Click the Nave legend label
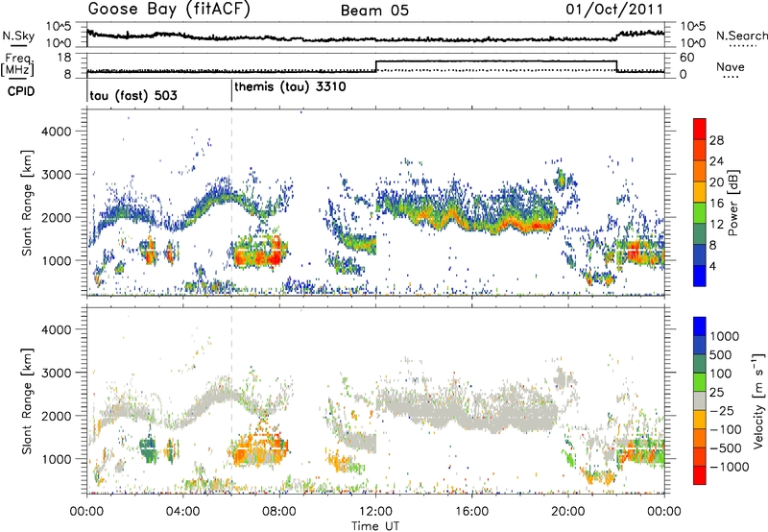This screenshot has height=532, width=768. pyautogui.click(x=731, y=67)
